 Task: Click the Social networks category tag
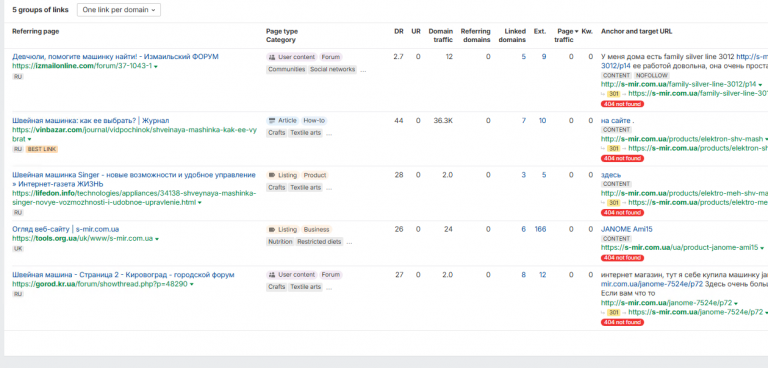333,70
